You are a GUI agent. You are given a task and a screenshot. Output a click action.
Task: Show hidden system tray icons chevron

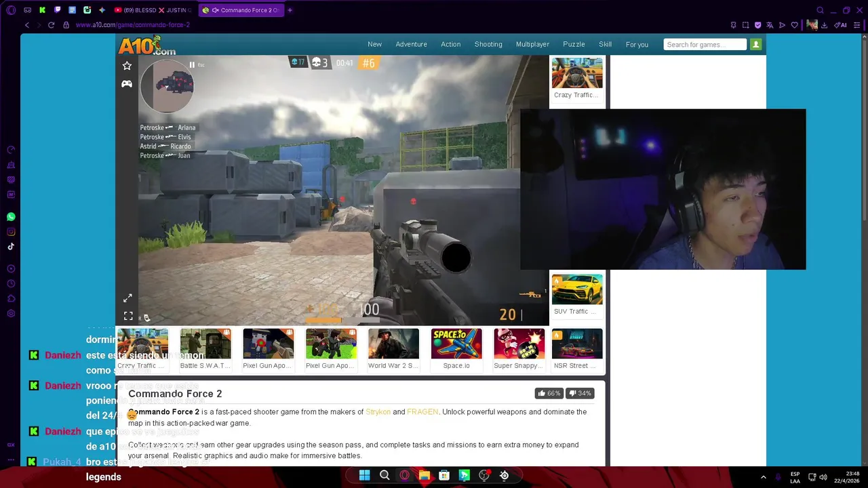tap(763, 477)
